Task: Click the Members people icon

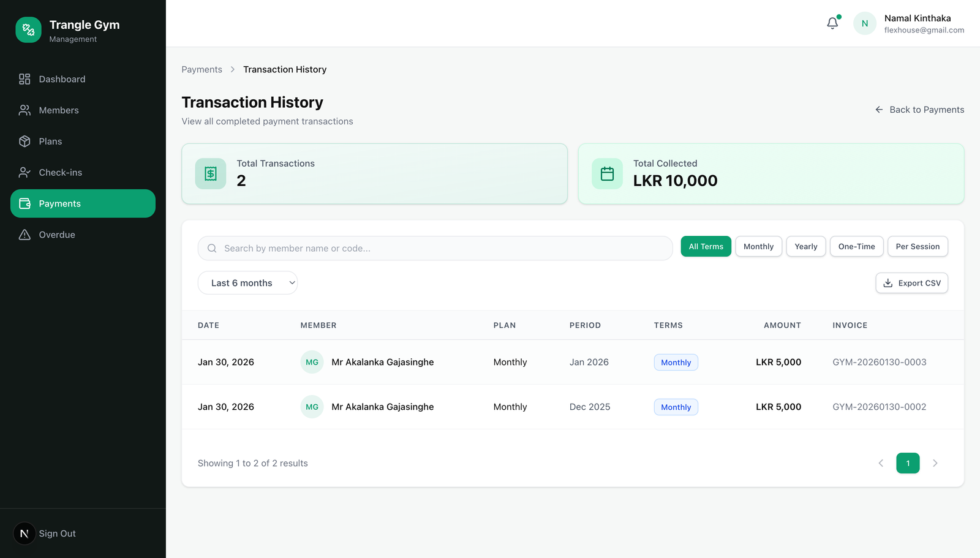Action: tap(24, 110)
